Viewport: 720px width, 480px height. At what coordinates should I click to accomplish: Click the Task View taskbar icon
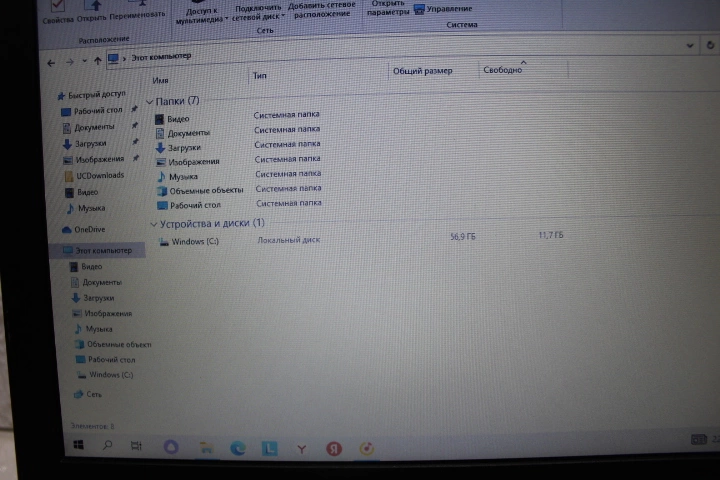click(x=139, y=448)
